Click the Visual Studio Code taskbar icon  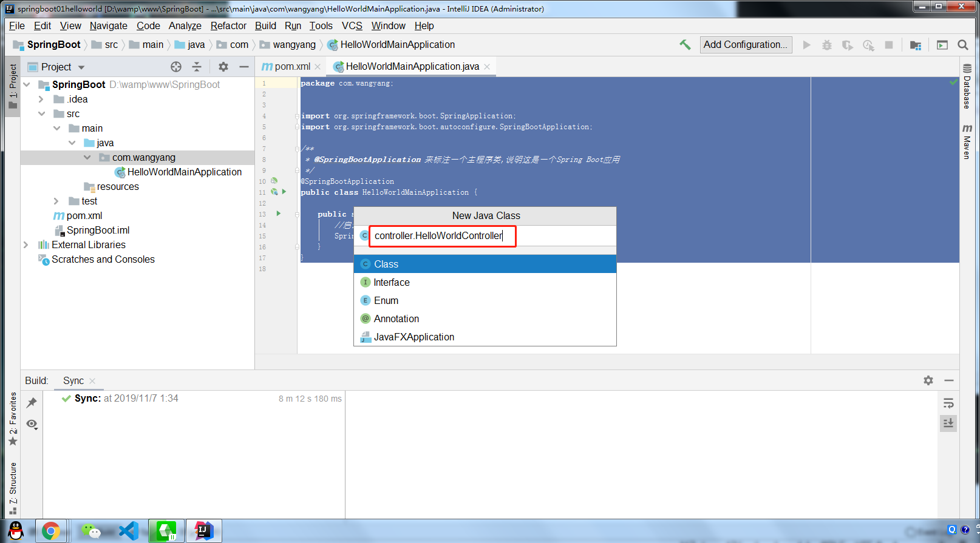[x=129, y=531]
